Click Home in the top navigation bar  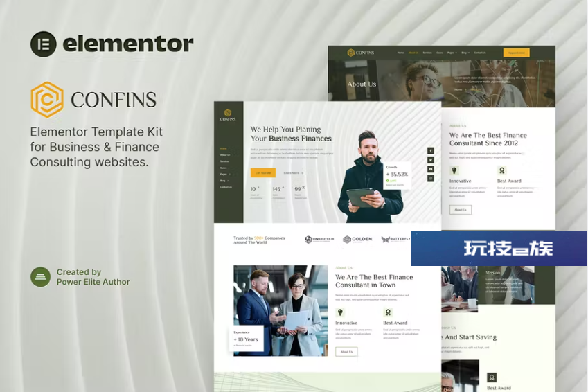pos(400,53)
